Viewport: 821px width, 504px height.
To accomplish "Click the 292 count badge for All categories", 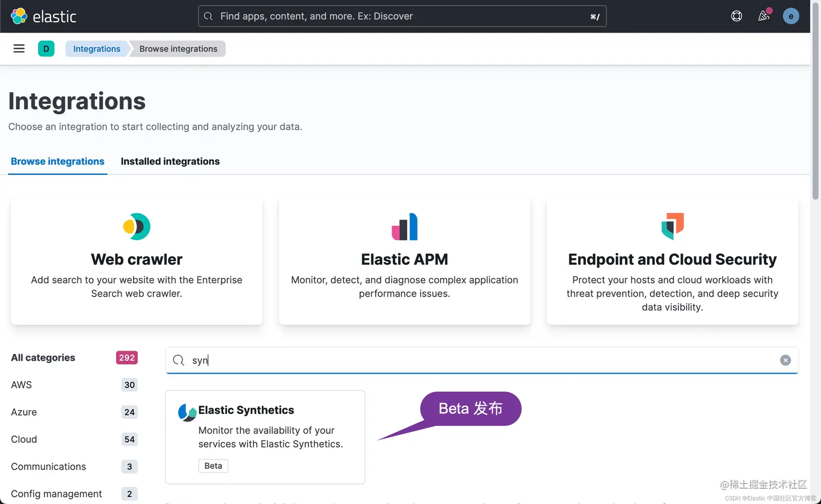I will [x=127, y=357].
